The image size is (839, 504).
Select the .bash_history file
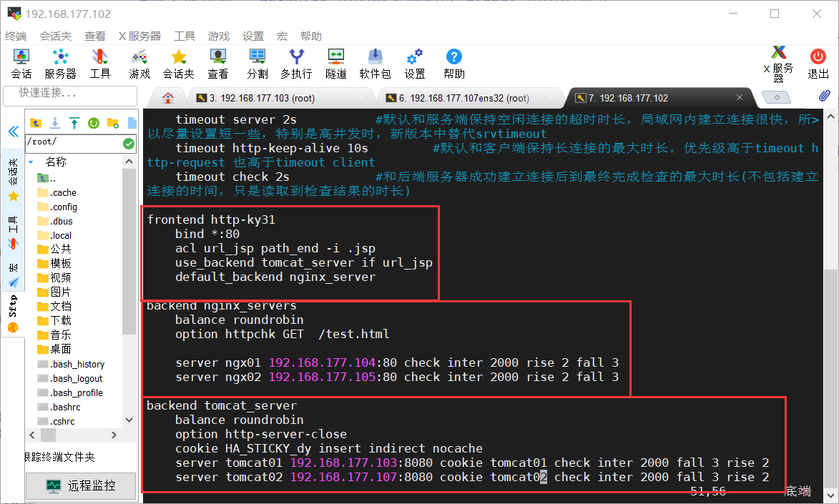[71, 365]
